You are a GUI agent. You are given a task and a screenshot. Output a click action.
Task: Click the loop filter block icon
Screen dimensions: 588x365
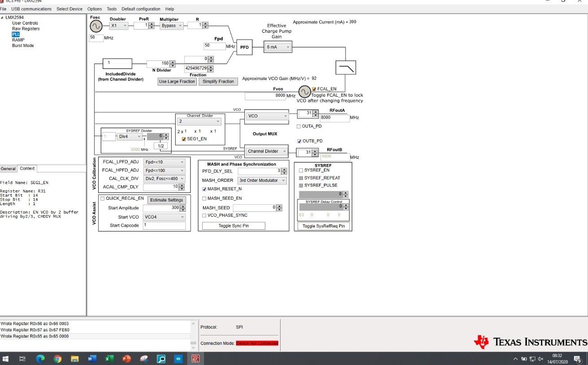tap(346, 67)
